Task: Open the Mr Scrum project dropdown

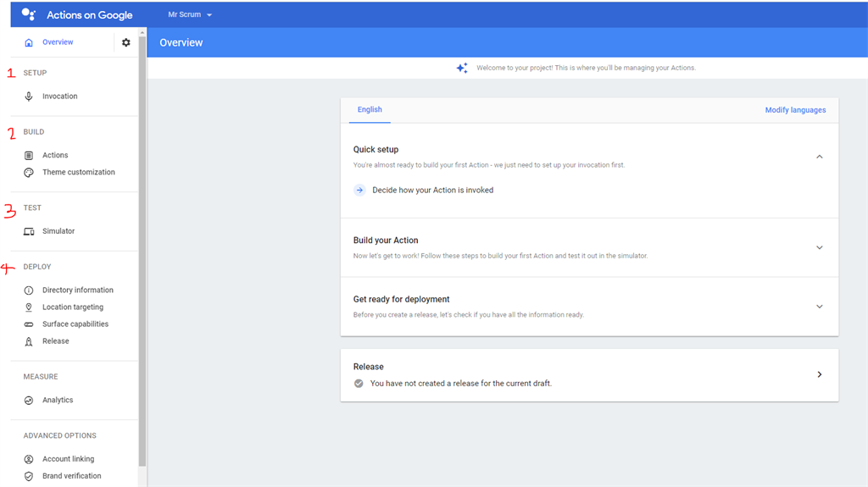Action: [x=190, y=14]
